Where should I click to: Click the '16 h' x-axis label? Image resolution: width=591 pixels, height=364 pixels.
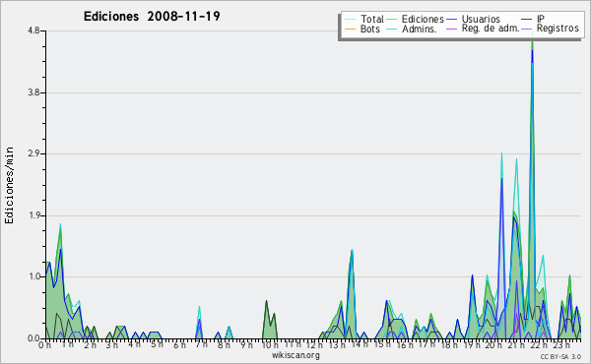[404, 344]
